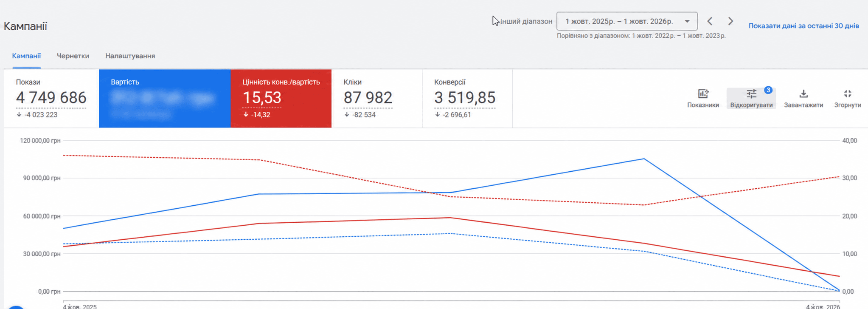This screenshot has width=868, height=309.
Task: Select the Цінність конв./вартість red card
Action: pos(281,99)
